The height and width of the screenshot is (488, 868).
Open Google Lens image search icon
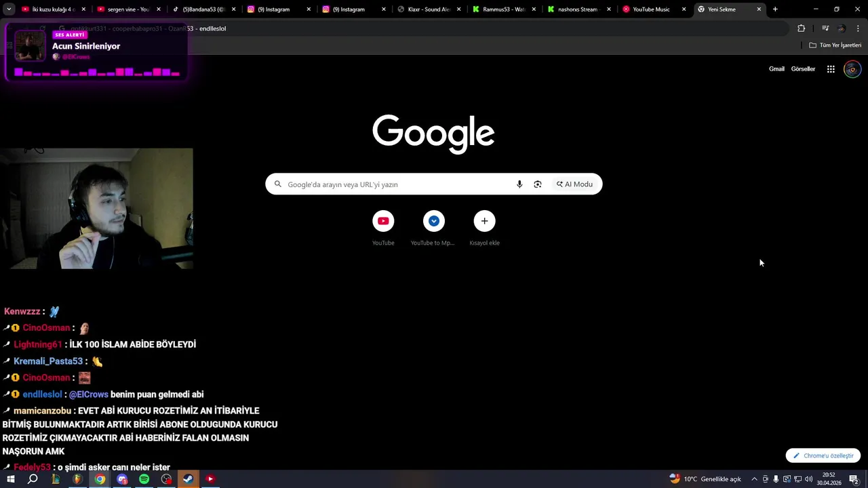click(538, 184)
